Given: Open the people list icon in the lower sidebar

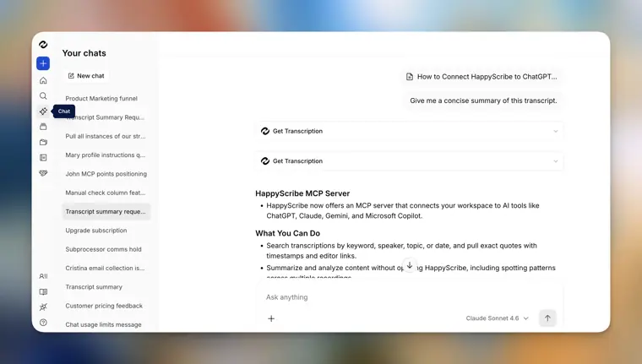Looking at the screenshot, I should (x=43, y=276).
